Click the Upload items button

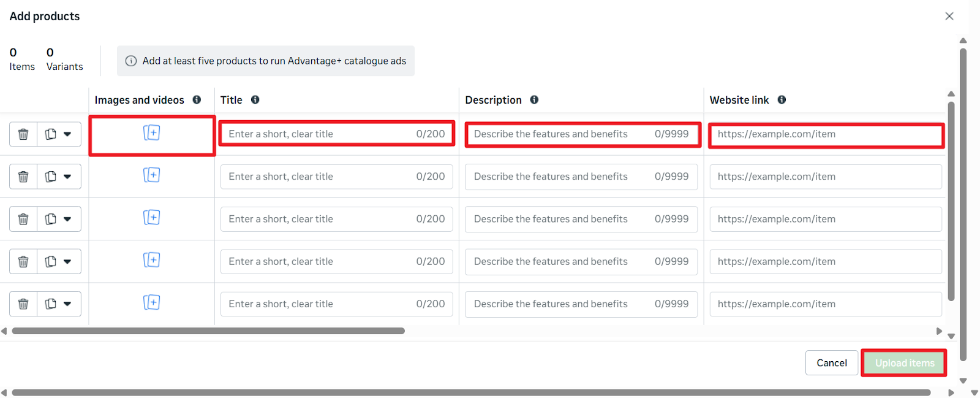tap(904, 363)
